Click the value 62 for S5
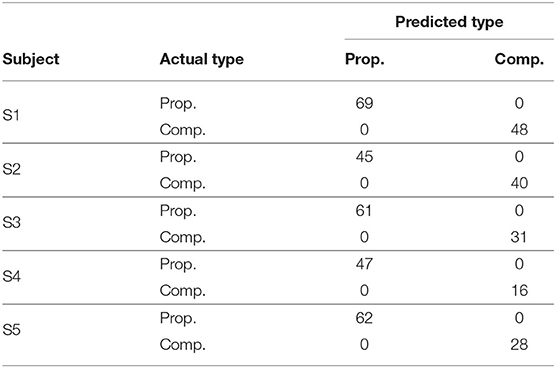Screen dimensions: 556x368 tap(364, 318)
